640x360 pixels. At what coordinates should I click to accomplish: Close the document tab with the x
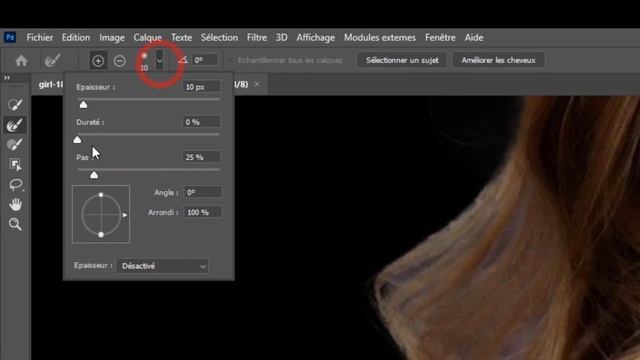(x=257, y=84)
